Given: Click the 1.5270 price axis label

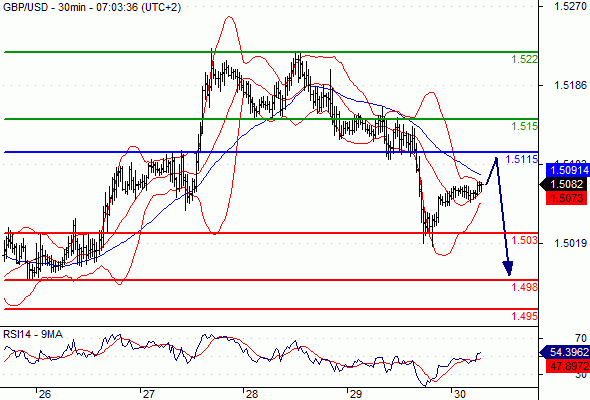Looking at the screenshot, I should 570,6.
